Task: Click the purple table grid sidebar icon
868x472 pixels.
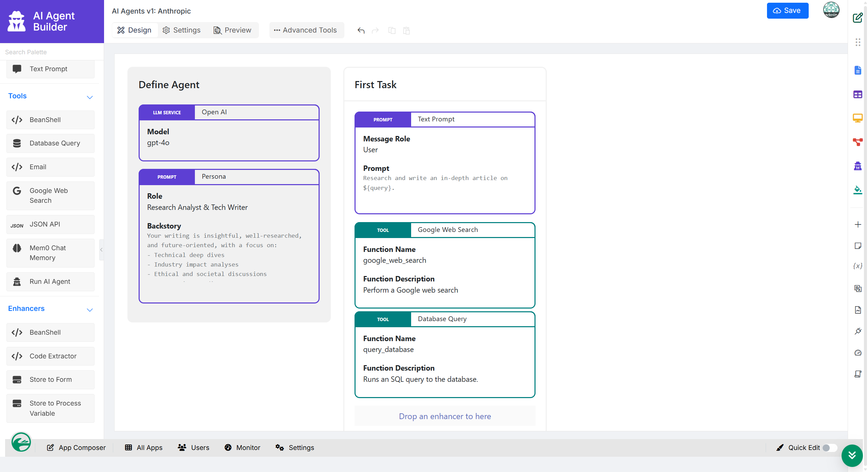Action: pos(857,95)
